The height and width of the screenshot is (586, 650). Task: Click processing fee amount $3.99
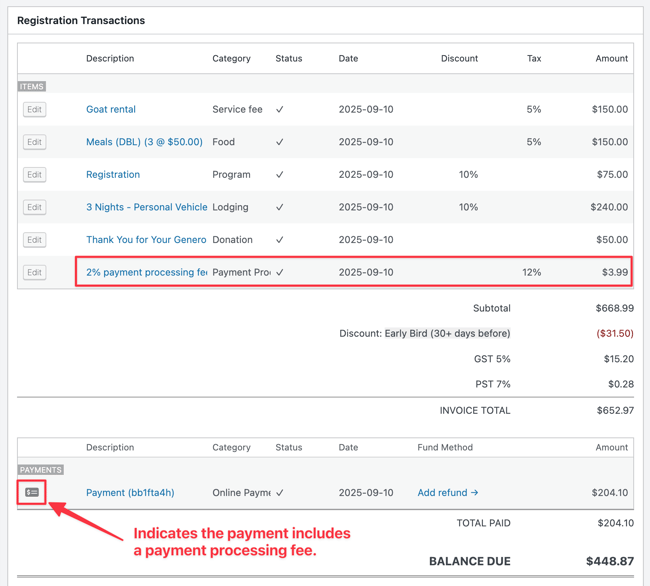(615, 272)
